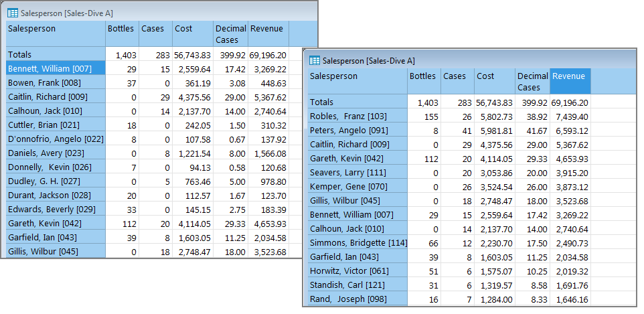644x314 pixels.
Task: Click the table icon in the right window title
Action: tap(315, 61)
